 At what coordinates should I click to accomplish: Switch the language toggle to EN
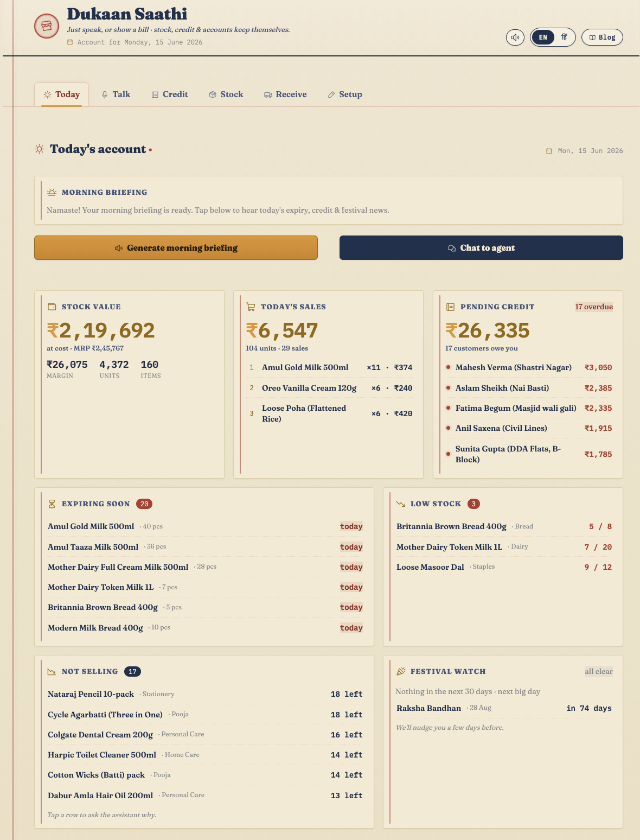coord(543,37)
